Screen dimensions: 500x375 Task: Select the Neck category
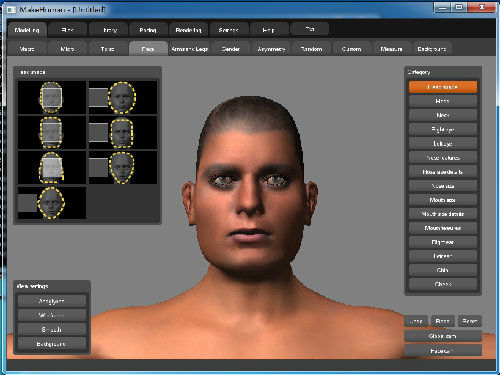[443, 115]
